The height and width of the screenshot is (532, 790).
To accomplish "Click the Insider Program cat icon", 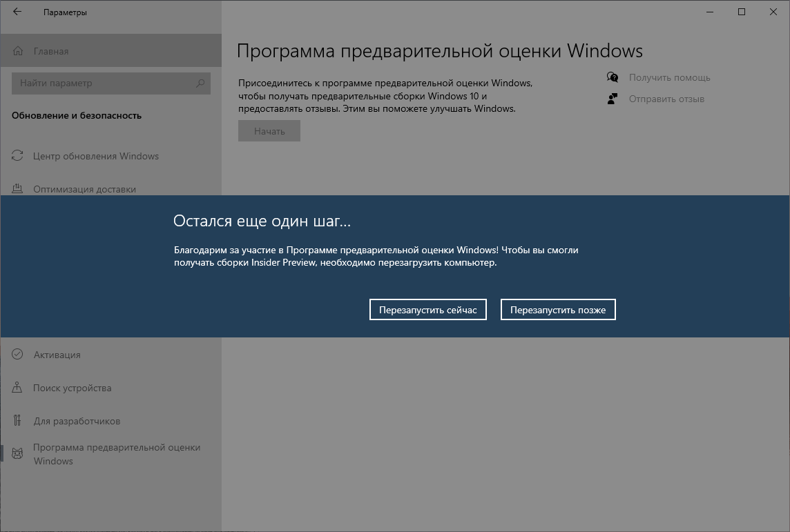I will tap(17, 453).
